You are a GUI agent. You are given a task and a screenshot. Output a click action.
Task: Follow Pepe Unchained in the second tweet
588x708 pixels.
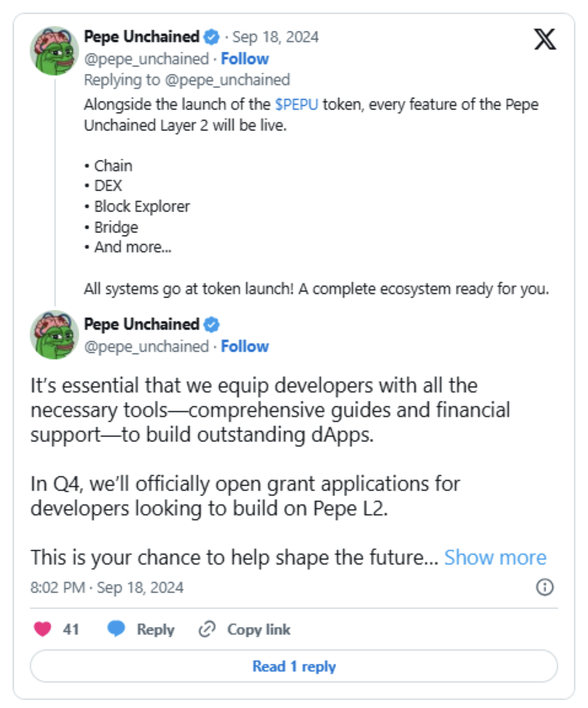[245, 347]
